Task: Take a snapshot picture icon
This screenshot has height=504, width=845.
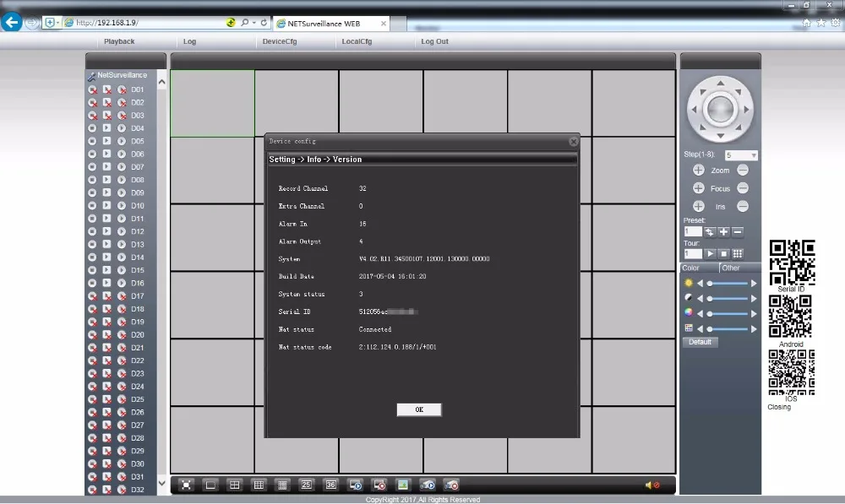Action: [402, 485]
